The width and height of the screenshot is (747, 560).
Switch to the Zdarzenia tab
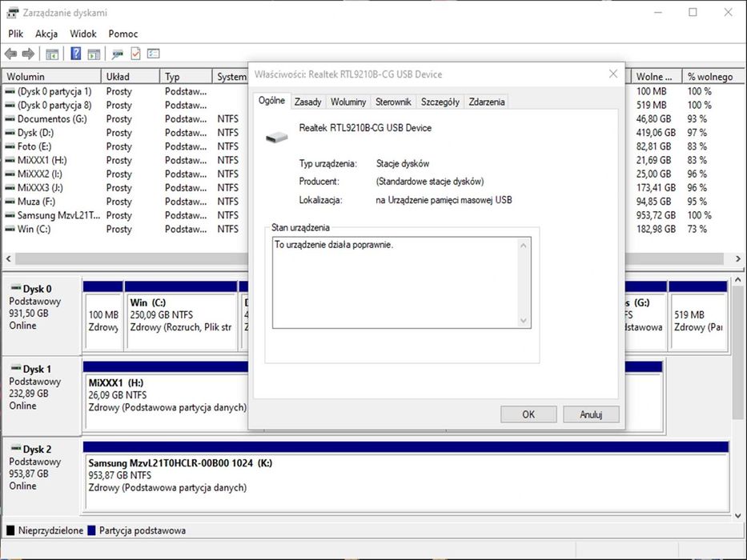tap(487, 102)
